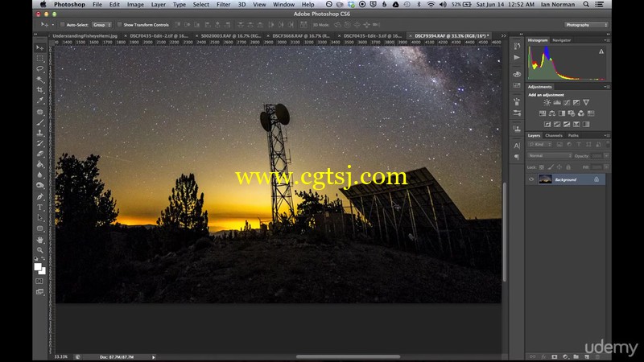Add a Vibrance adjustment

(x=586, y=103)
